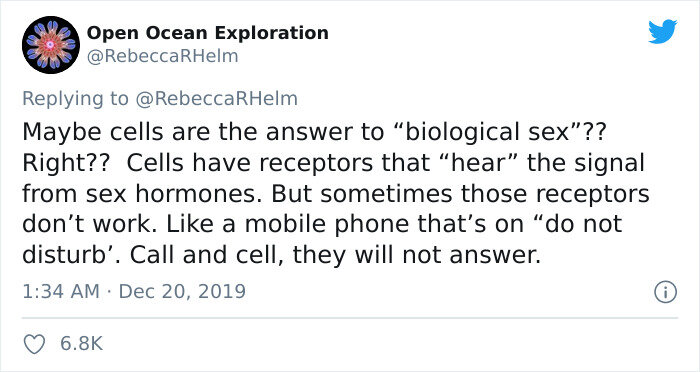The width and height of the screenshot is (700, 372).
Task: Click the 6.8K likes count
Action: pos(82,344)
